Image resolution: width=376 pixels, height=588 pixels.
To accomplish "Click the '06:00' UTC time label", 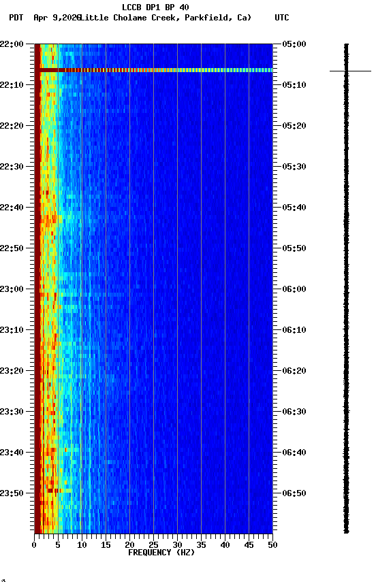I will coord(294,289).
